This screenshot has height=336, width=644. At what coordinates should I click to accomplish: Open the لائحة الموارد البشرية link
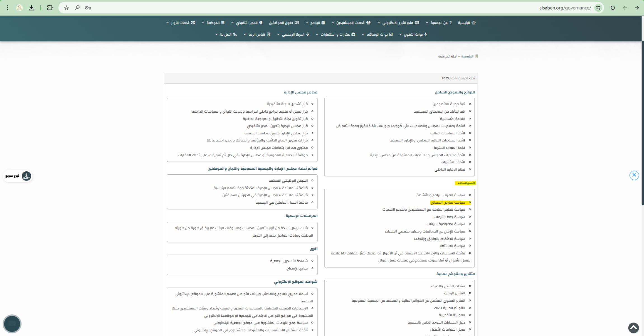pos(449,148)
